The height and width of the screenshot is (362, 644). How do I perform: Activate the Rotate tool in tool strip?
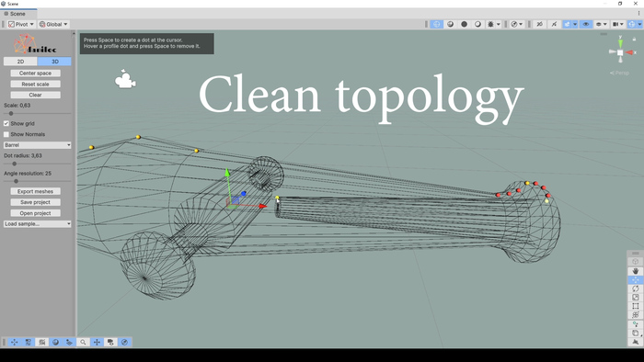[636, 288]
